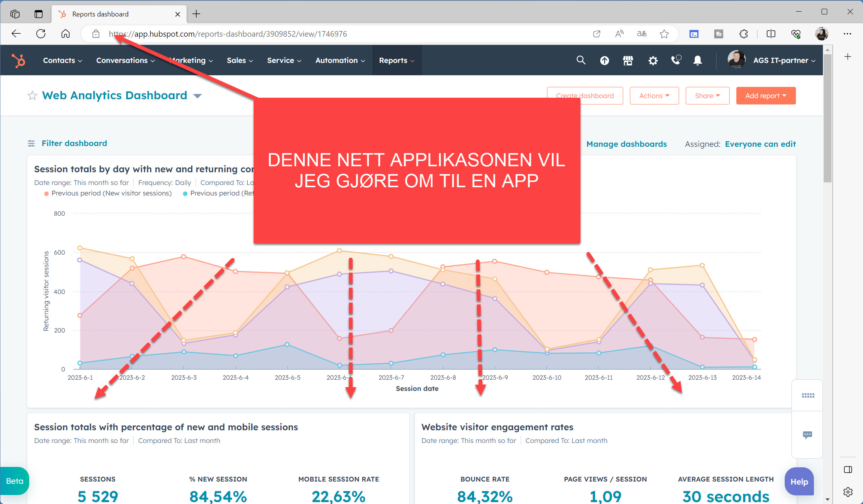863x504 pixels.
Task: Open the comment sidebar icon
Action: tap(808, 435)
